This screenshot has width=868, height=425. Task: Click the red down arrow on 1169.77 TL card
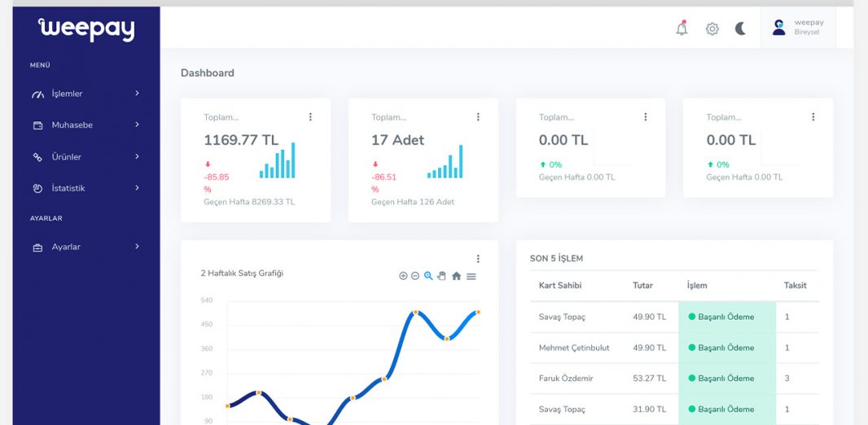(208, 164)
